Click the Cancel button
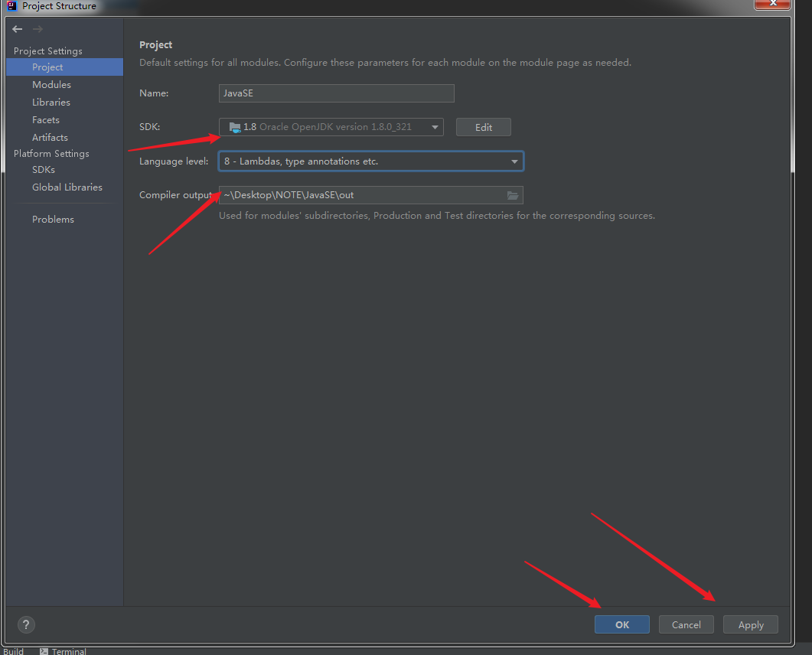812x655 pixels. pyautogui.click(x=686, y=624)
